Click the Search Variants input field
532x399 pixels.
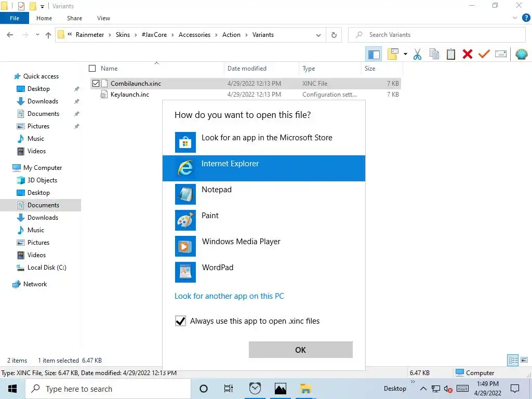click(436, 35)
